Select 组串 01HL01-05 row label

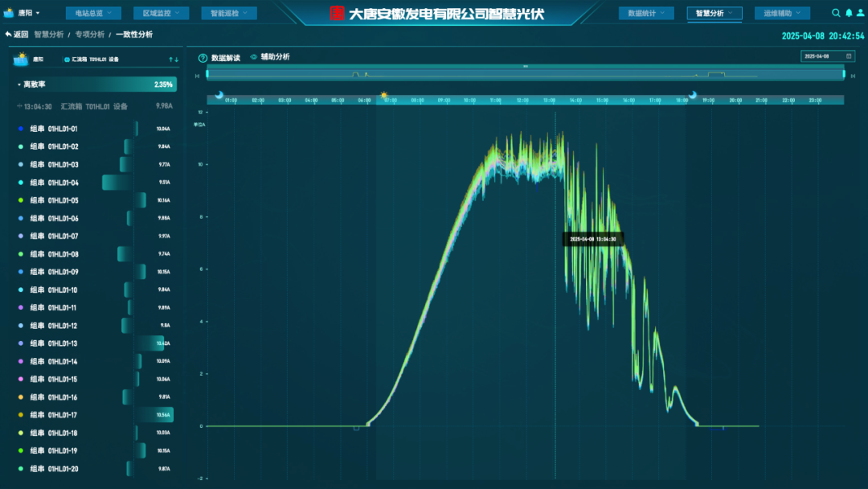pos(55,200)
